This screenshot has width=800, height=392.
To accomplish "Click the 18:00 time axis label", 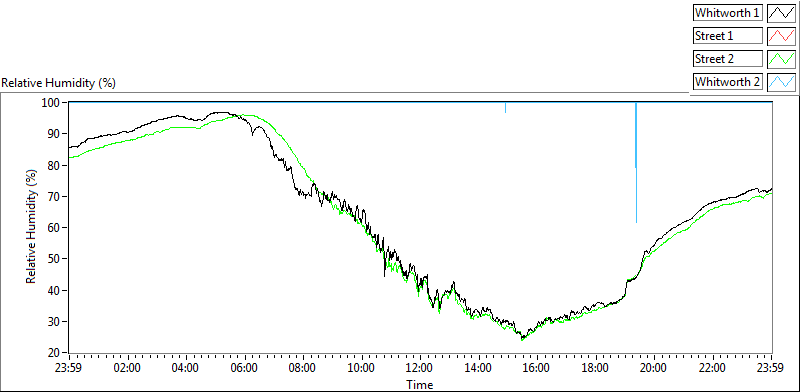I will (x=596, y=368).
